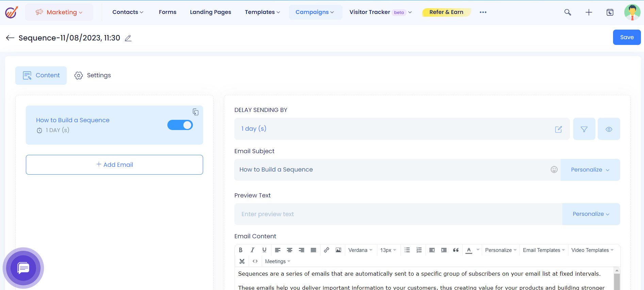Expand the Verdana font dropdown

coord(360,250)
